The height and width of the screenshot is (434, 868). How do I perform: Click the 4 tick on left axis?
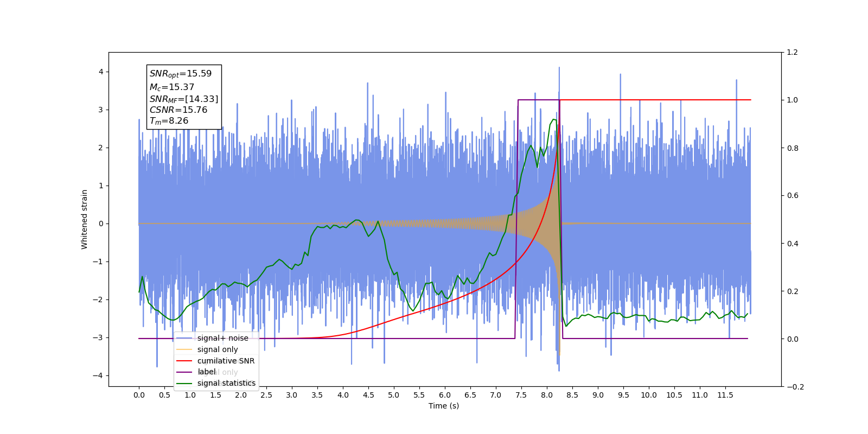click(x=101, y=72)
